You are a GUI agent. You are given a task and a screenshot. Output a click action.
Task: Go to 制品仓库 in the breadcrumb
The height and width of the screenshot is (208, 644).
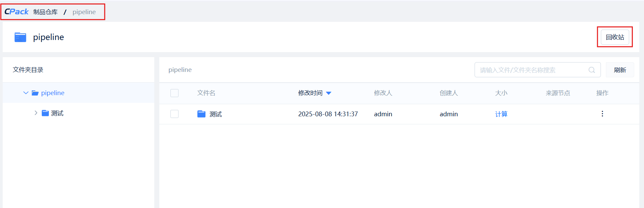45,12
